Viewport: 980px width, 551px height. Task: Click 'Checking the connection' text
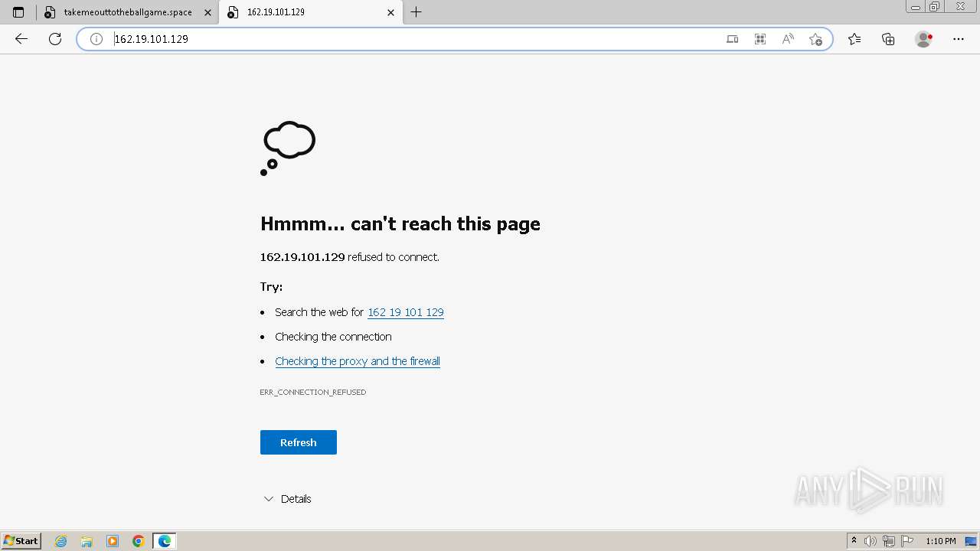333,337
